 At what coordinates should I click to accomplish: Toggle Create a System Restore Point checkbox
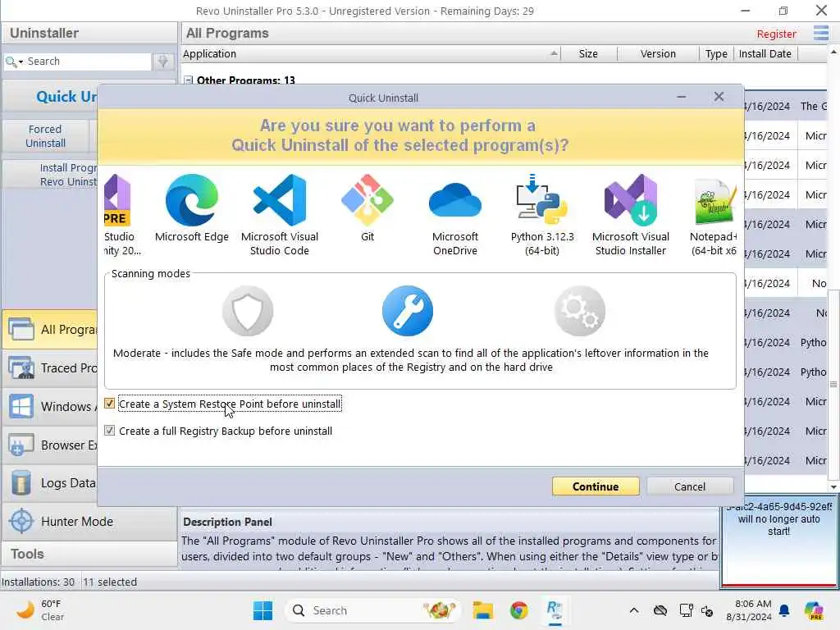coord(109,404)
